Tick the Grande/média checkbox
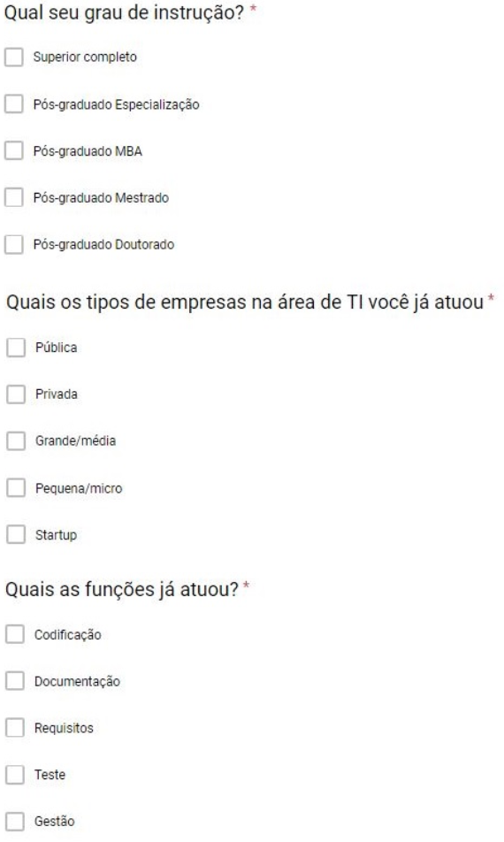Viewport: 504px width, 842px height. coord(16,440)
